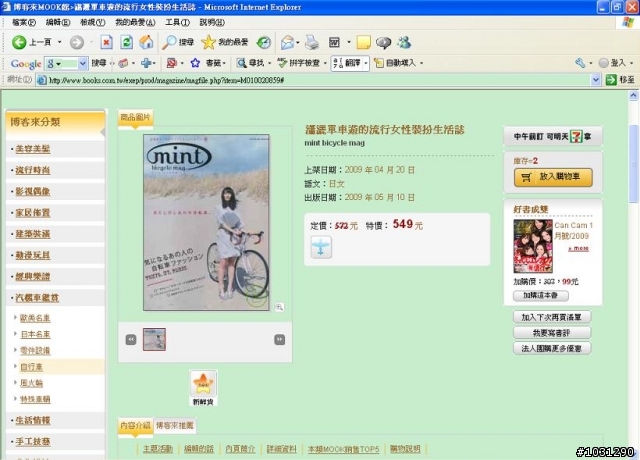
Task: Click the 我要寫書評 button
Action: 551,333
